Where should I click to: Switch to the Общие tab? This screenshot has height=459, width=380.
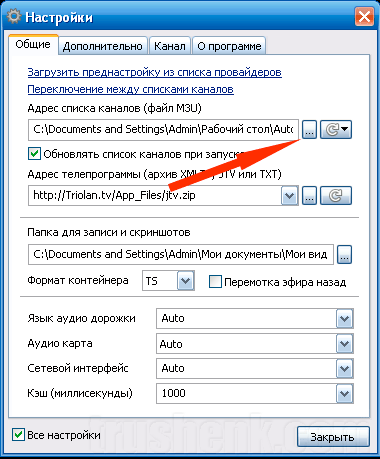pyautogui.click(x=33, y=44)
